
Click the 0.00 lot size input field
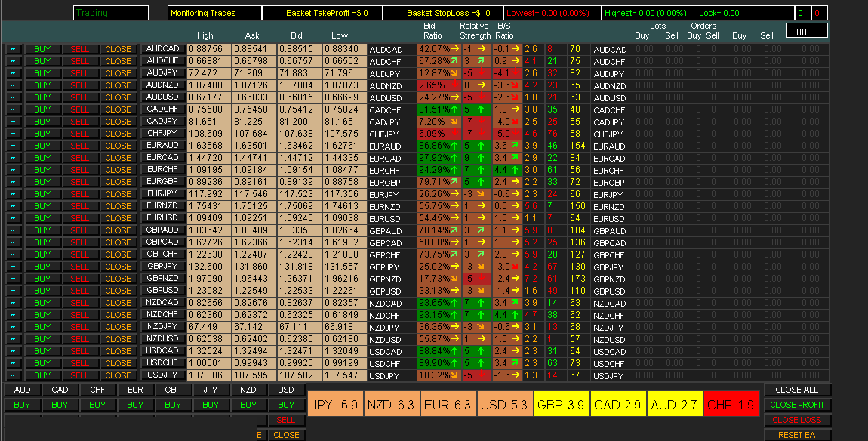point(807,31)
